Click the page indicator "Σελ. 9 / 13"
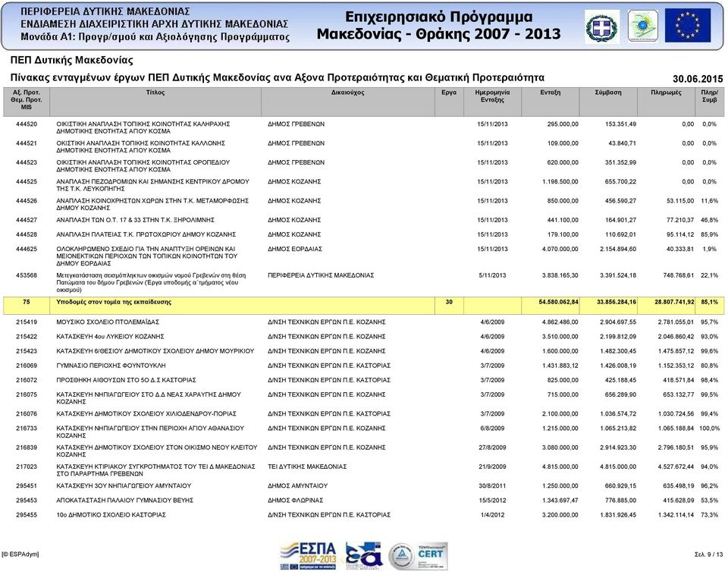Viewport: 728px width, 575px height. point(709,554)
